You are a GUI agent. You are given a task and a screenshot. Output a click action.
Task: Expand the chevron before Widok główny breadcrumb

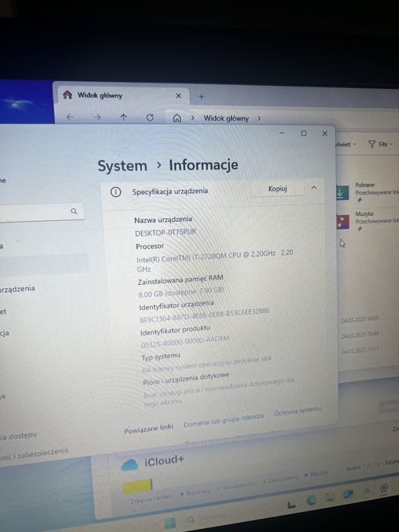[192, 118]
